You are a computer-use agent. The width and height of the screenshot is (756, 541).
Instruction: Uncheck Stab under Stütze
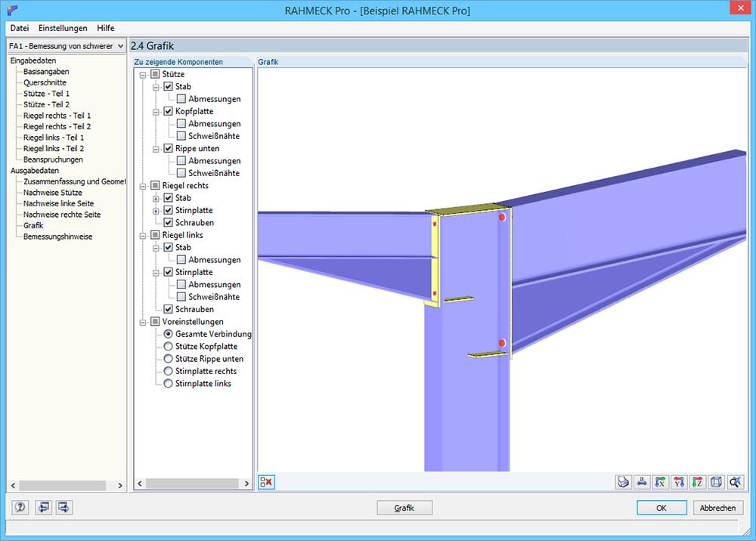[x=168, y=86]
